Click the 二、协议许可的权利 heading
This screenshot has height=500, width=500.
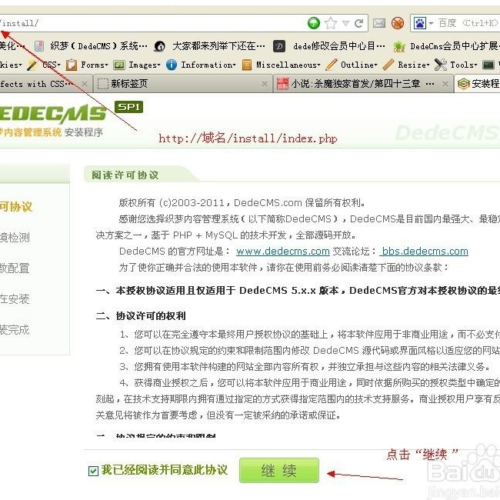(141, 316)
